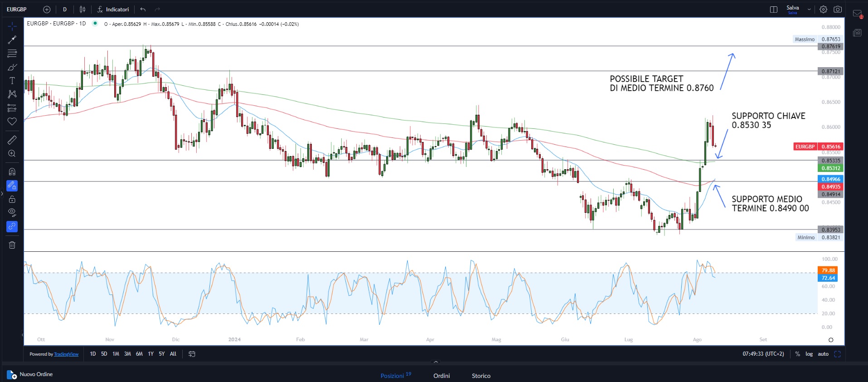Open the candlestick chart style selector

point(82,10)
